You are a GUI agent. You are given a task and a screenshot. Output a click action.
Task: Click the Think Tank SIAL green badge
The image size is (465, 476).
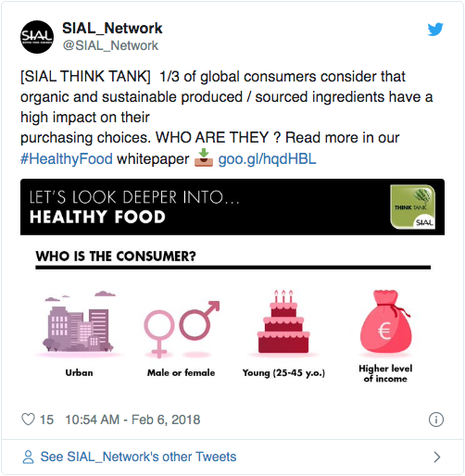tap(413, 207)
